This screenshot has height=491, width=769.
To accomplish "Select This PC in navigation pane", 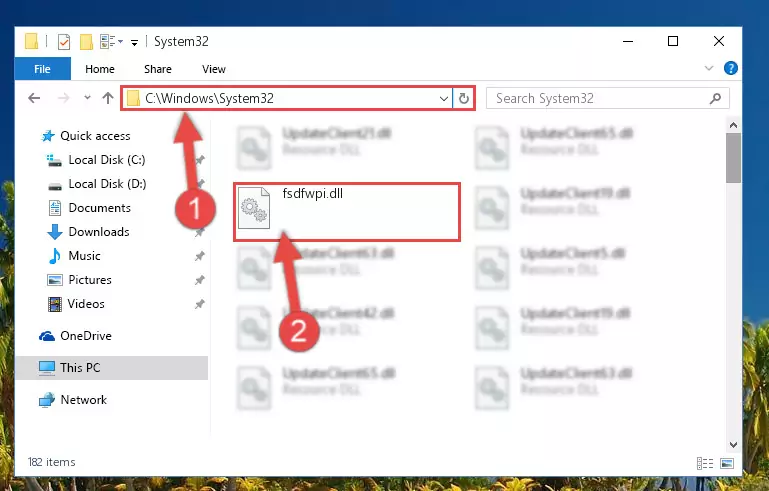I will pos(80,368).
